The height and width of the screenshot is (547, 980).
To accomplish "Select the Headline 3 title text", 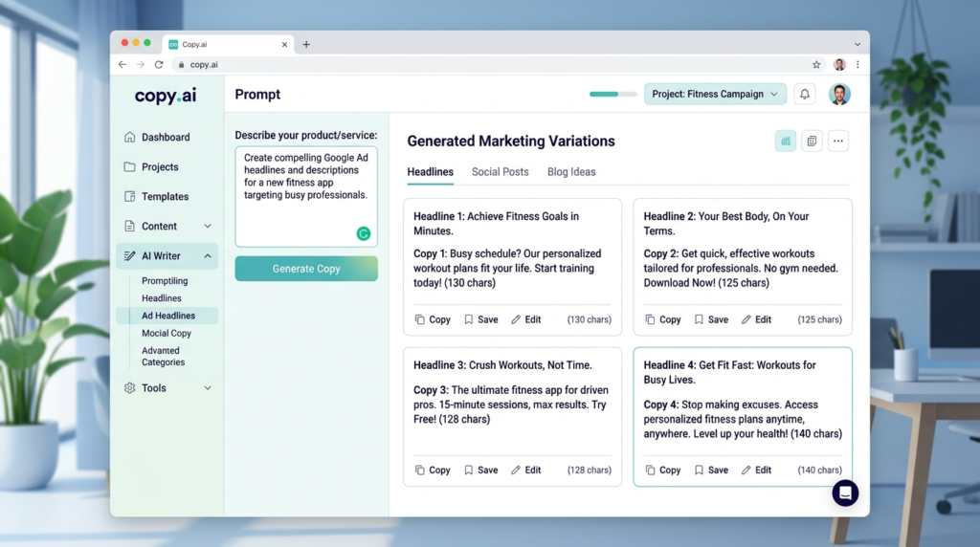I will (x=502, y=365).
